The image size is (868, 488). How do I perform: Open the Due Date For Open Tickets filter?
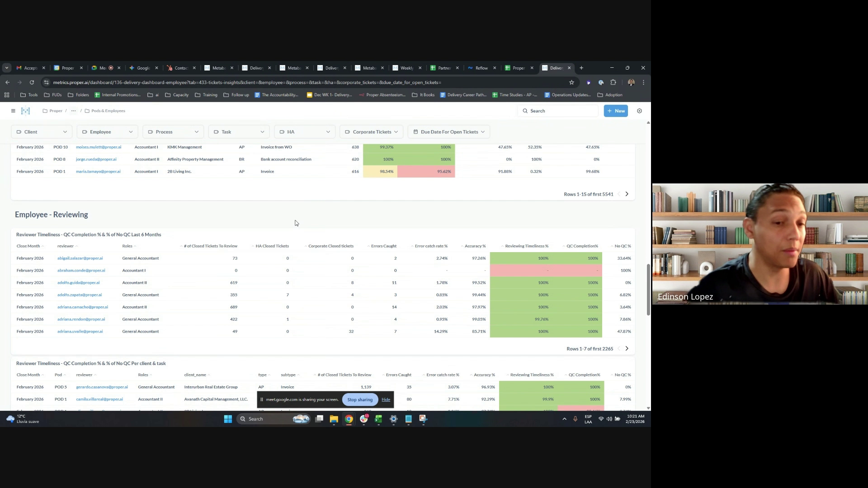click(x=449, y=132)
